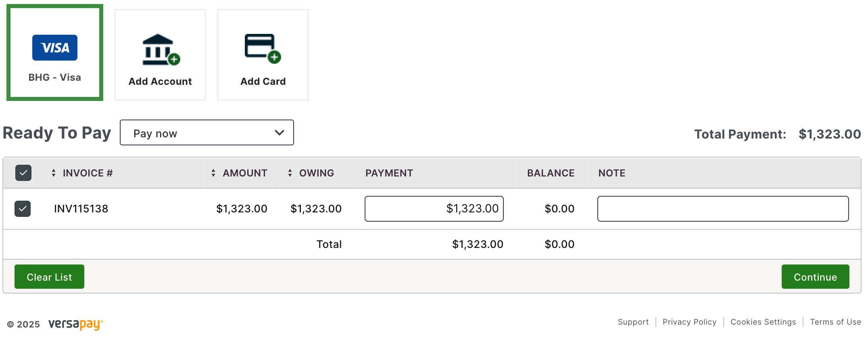Open Cookies Settings link
868x340 pixels.
[x=763, y=322]
